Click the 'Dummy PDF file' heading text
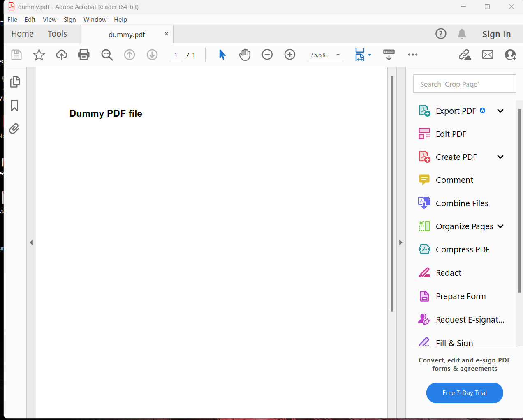Image resolution: width=523 pixels, height=420 pixels. coord(106,113)
